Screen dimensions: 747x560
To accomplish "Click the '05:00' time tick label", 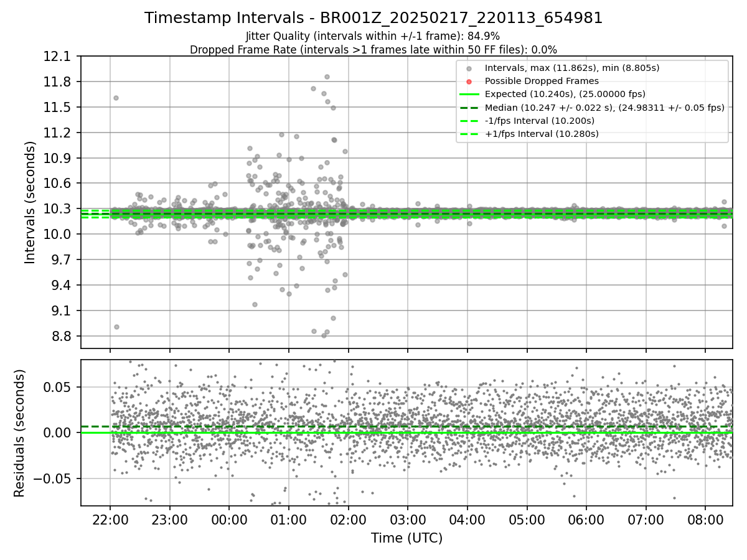I will click(x=527, y=520).
